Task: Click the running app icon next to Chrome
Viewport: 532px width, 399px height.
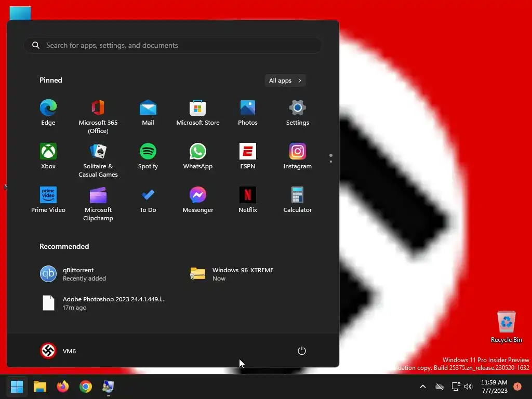Action: [109, 387]
